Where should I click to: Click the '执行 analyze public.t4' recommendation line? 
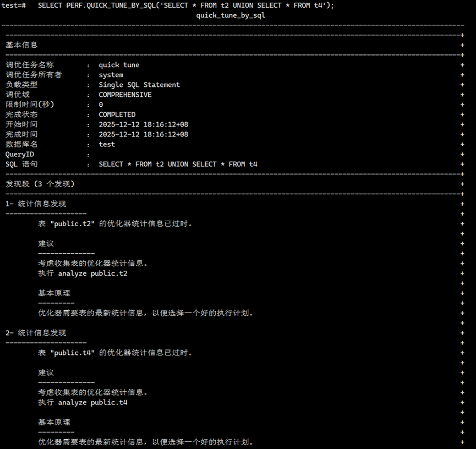pyautogui.click(x=83, y=402)
